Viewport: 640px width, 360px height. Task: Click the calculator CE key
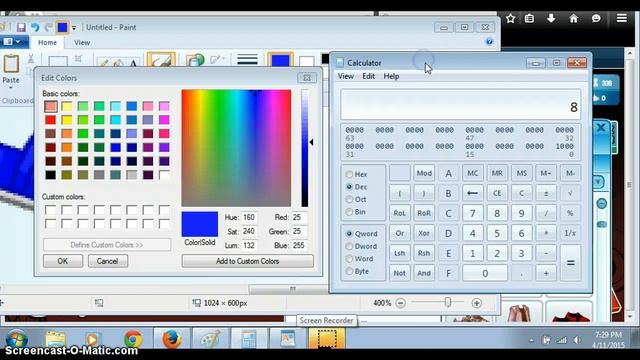click(x=497, y=193)
